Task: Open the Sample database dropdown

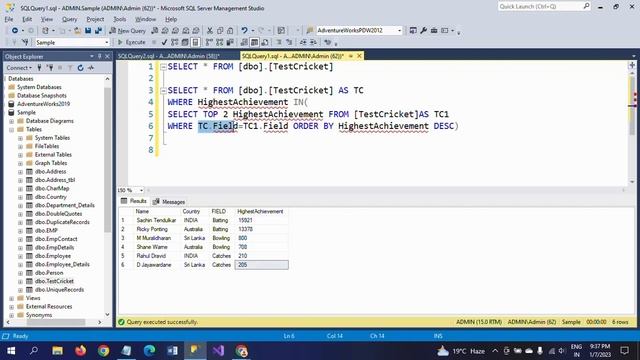Action: point(107,42)
